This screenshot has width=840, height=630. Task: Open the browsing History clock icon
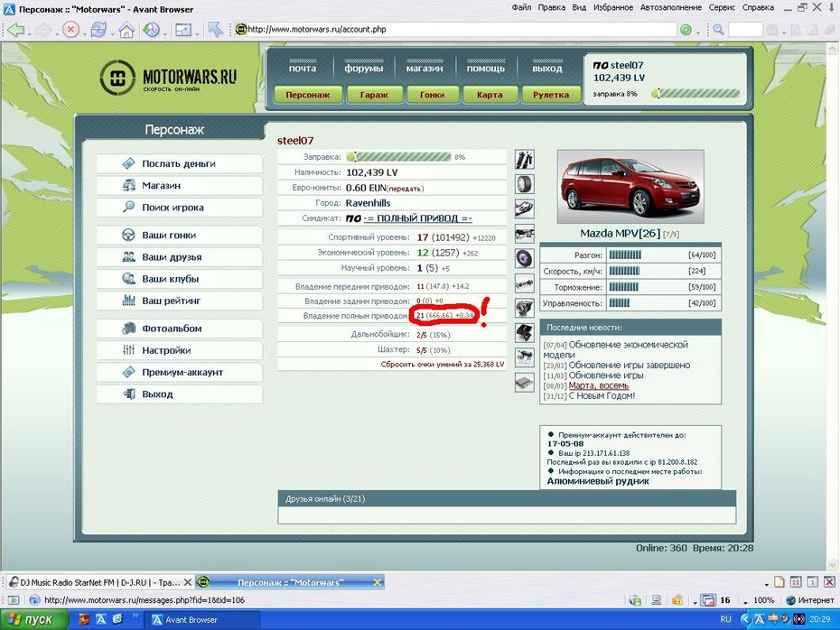coord(152,30)
